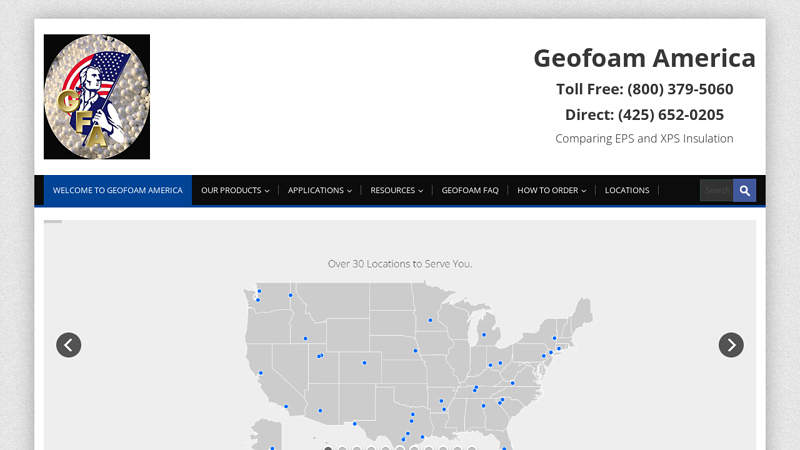Click the GFA patriot logo image
The width and height of the screenshot is (800, 450).
[x=97, y=96]
